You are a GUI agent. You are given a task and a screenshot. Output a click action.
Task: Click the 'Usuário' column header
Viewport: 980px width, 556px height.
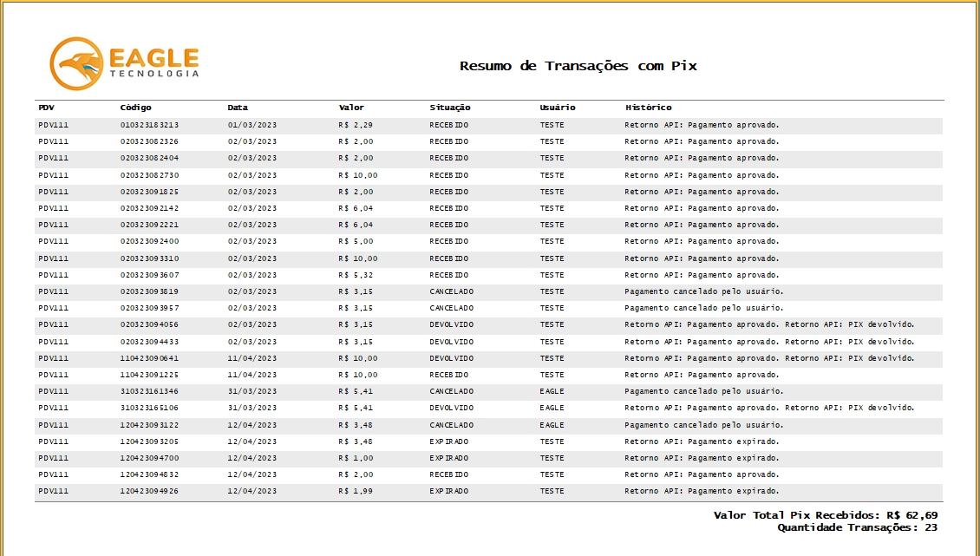558,108
